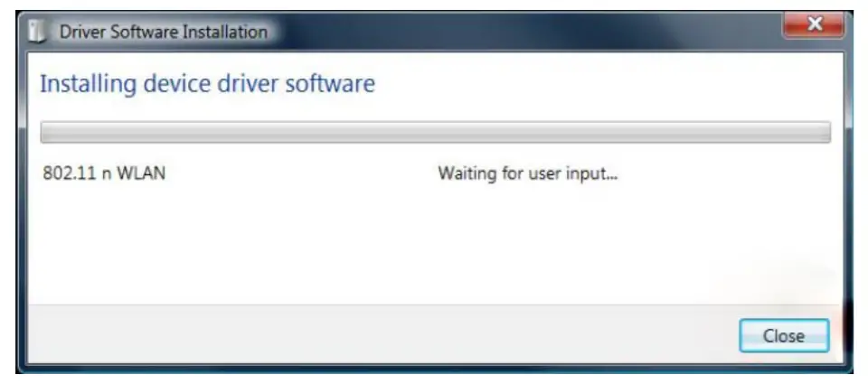
Task: Click the Close button
Action: (784, 335)
